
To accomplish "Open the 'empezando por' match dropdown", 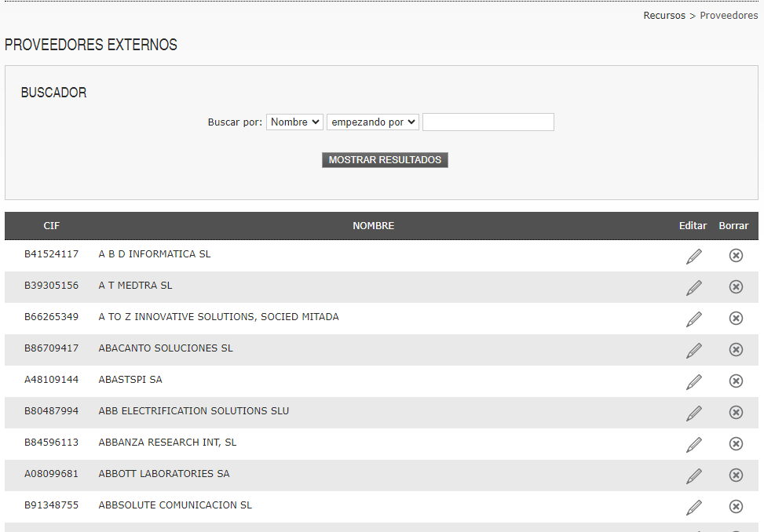I will pyautogui.click(x=373, y=122).
